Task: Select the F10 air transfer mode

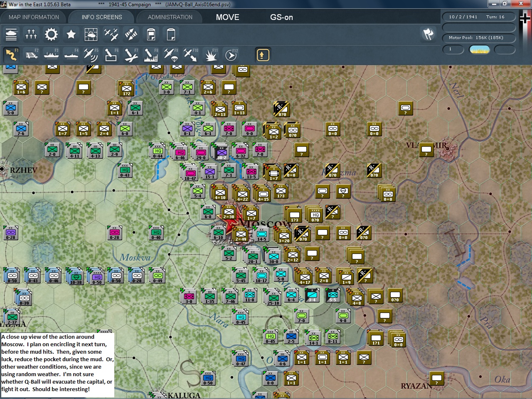Action: tap(191, 55)
